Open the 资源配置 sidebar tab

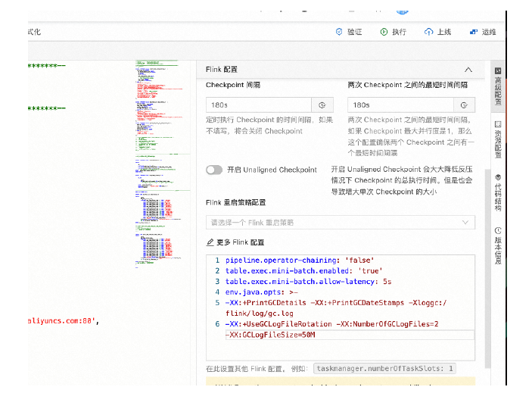[x=498, y=139]
